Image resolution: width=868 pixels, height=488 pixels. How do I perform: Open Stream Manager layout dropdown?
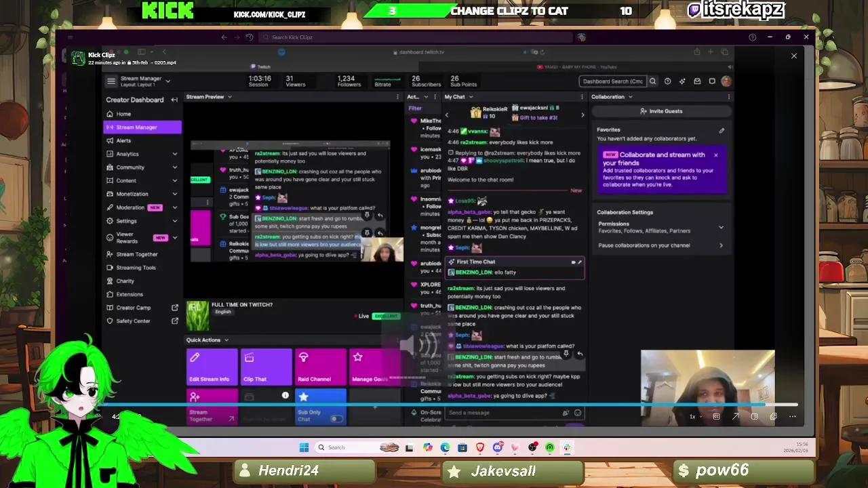[167, 81]
